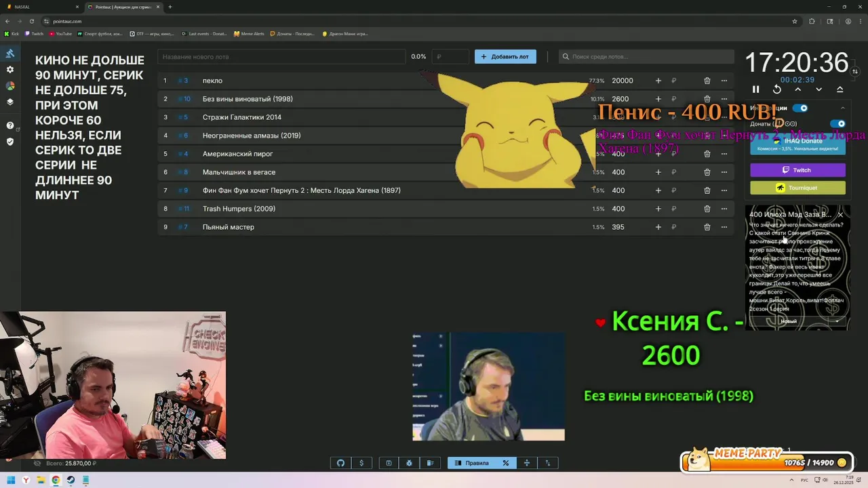Click the Пьяный мастер amount 395
The height and width of the screenshot is (488, 868).
click(618, 227)
